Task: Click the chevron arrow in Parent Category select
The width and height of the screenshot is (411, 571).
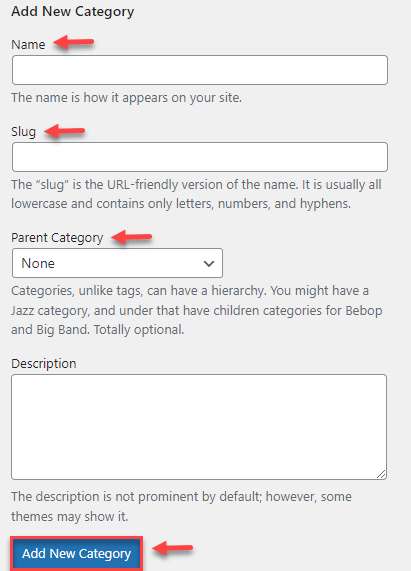Action: [209, 263]
